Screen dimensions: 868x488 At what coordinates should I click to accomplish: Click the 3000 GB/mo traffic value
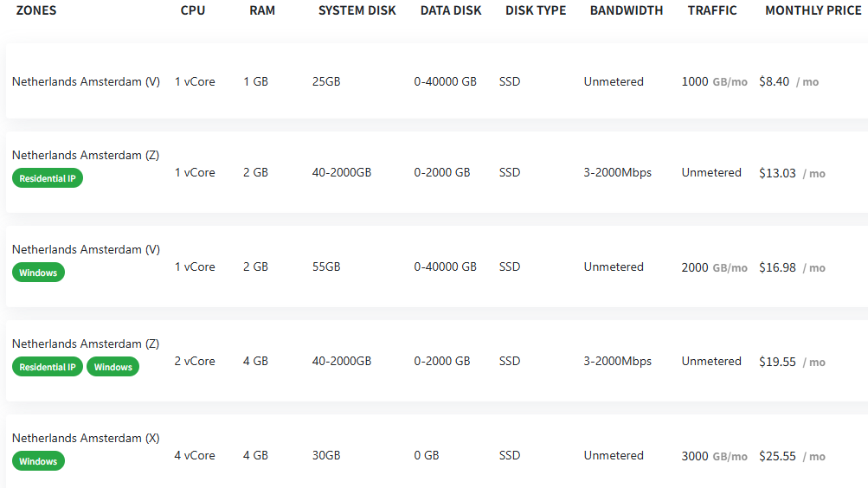point(713,456)
